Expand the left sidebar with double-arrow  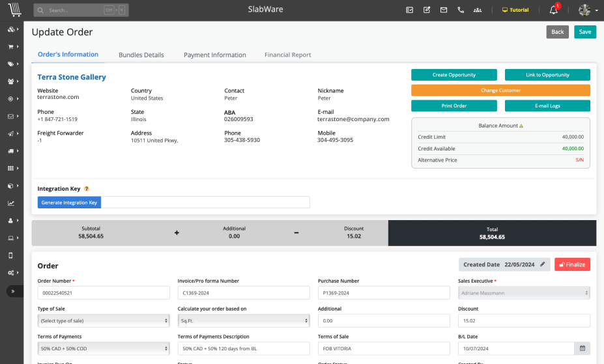point(10,291)
